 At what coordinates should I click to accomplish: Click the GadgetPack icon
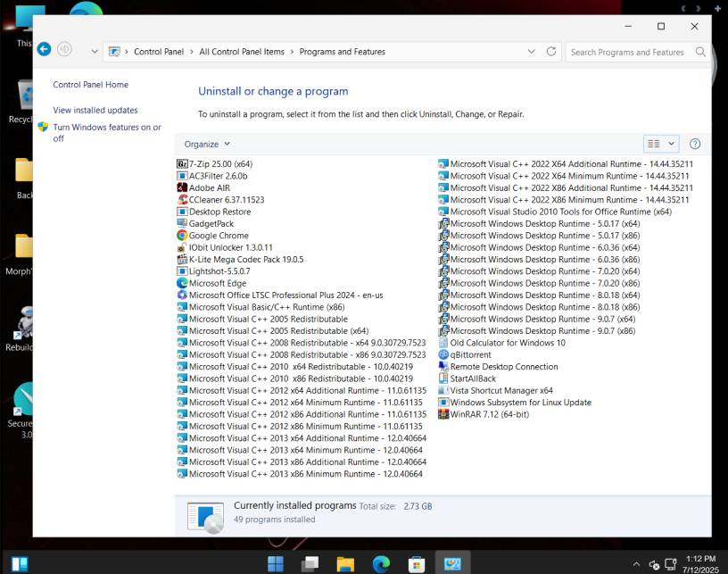[182, 223]
